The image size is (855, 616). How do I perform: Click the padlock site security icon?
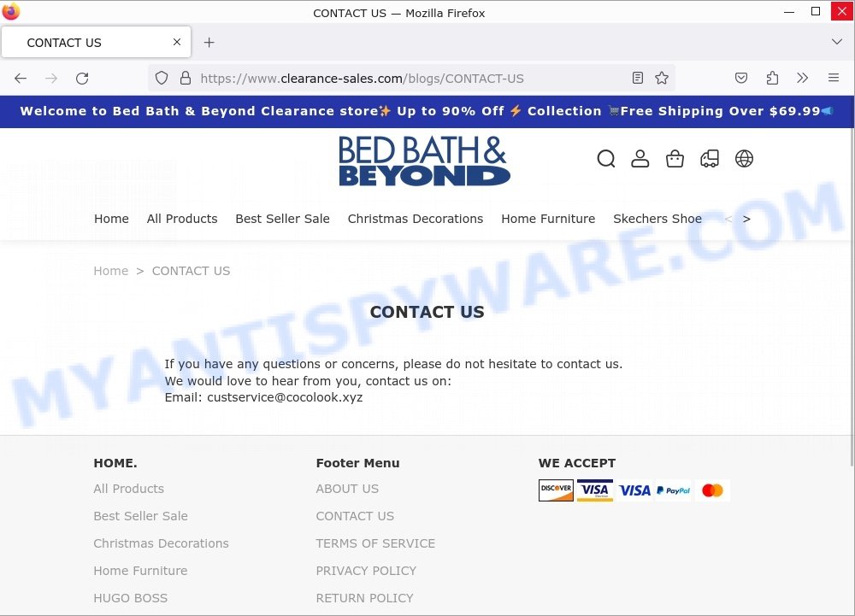pyautogui.click(x=186, y=78)
